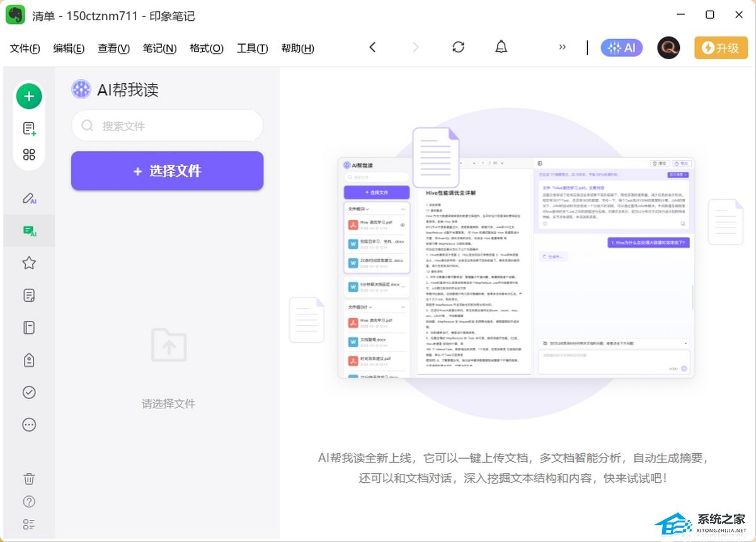Open the new note from template icon
The height and width of the screenshot is (542, 756).
coord(29,129)
